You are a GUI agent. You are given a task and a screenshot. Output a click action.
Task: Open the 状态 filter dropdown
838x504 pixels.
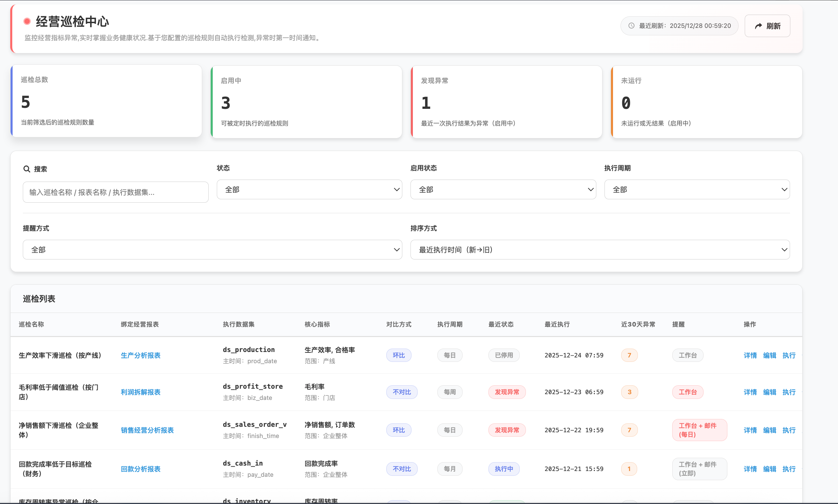point(309,189)
